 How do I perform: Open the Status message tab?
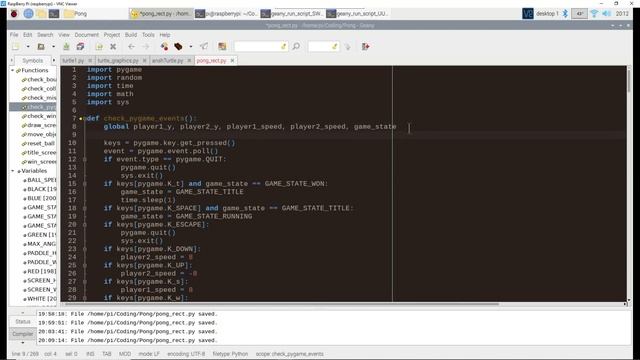22,322
